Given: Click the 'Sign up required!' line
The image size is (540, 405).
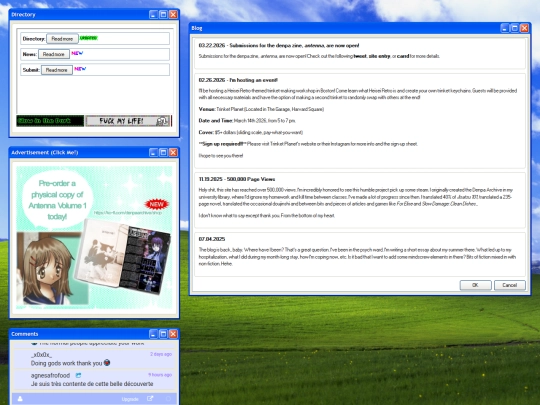Looking at the screenshot, I should click(308, 144).
